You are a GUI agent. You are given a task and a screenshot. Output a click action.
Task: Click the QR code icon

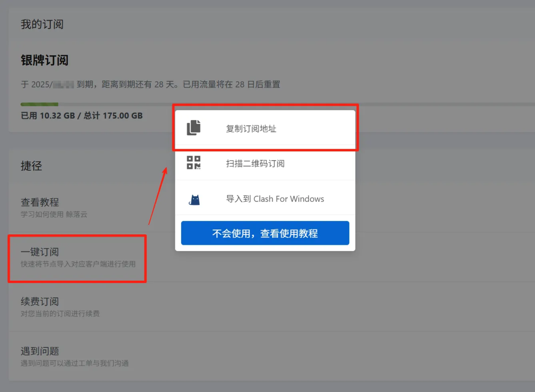point(194,163)
